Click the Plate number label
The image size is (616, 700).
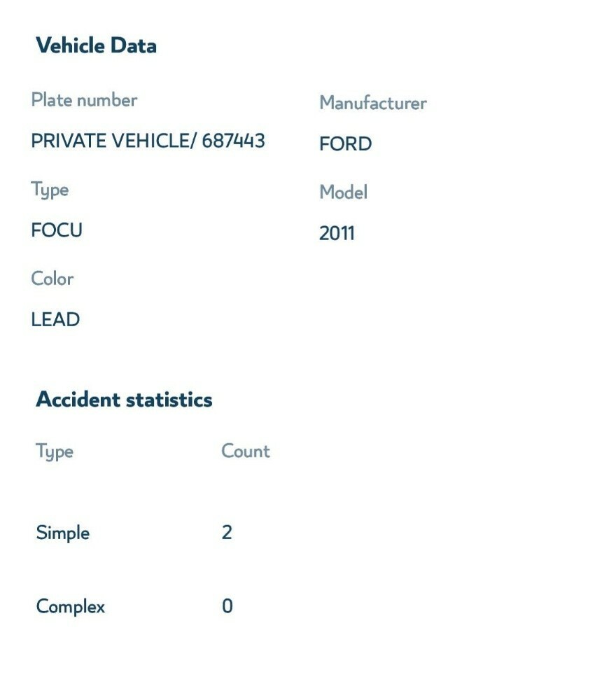pos(84,99)
